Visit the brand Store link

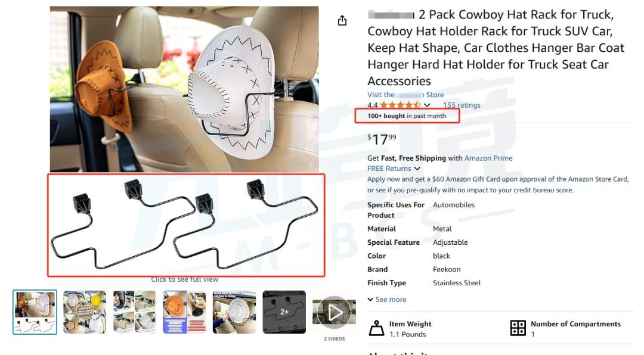click(x=405, y=95)
